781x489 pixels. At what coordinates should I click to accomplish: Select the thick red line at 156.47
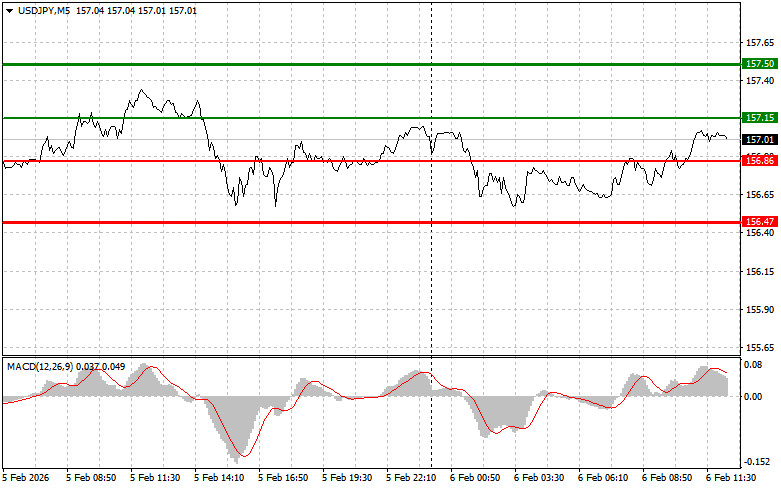tap(370, 222)
